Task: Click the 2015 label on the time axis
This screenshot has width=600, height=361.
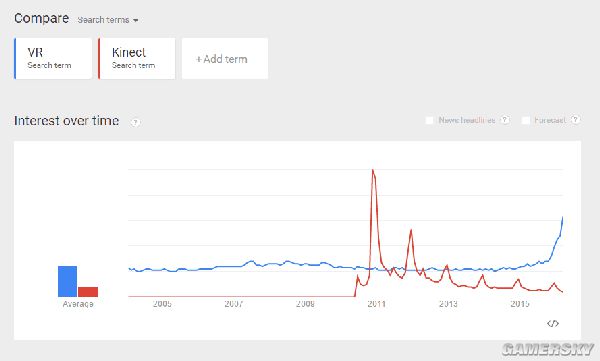Action: (x=520, y=304)
